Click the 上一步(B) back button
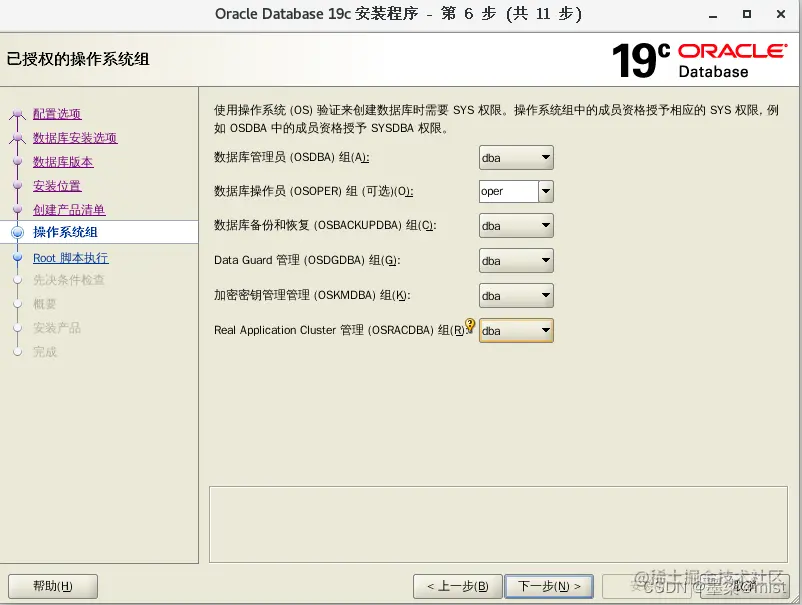 coord(458,586)
